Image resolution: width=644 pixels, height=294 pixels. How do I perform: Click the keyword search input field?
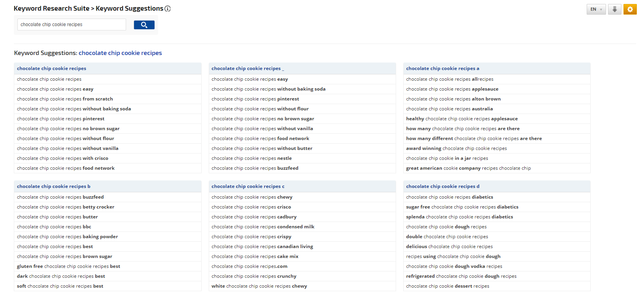pos(72,25)
